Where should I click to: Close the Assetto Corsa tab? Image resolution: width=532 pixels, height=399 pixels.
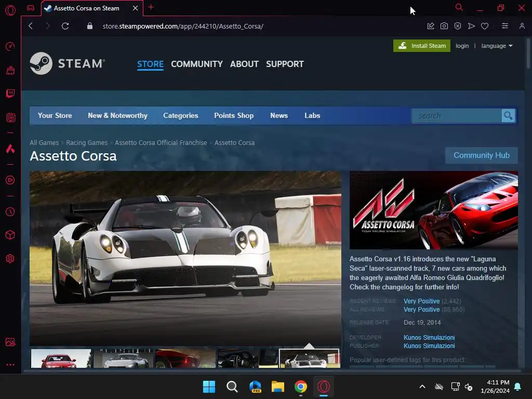point(135,8)
